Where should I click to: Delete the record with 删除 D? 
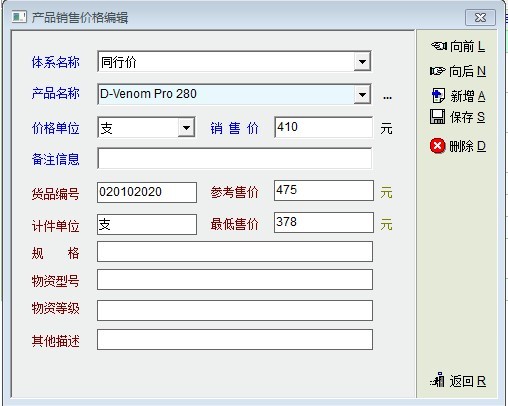[x=458, y=146]
